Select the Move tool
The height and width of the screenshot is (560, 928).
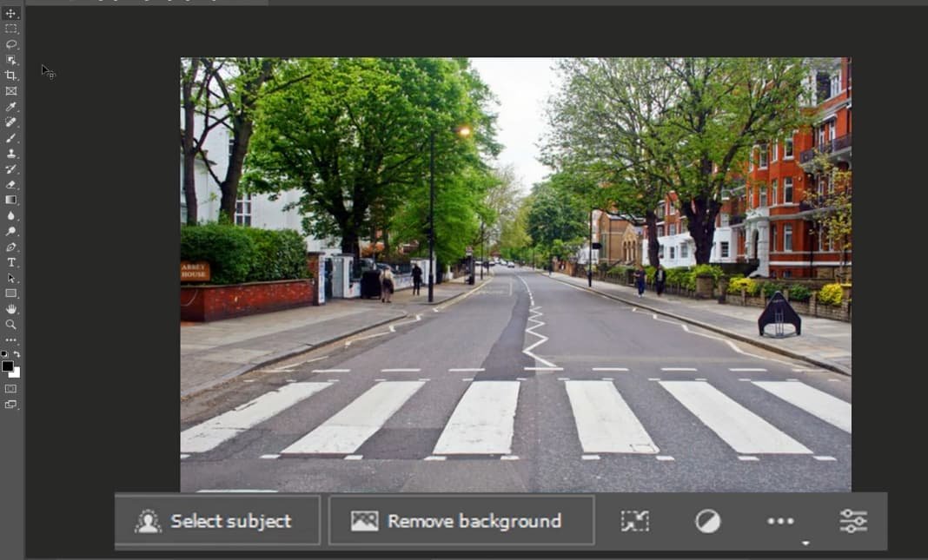(11, 13)
